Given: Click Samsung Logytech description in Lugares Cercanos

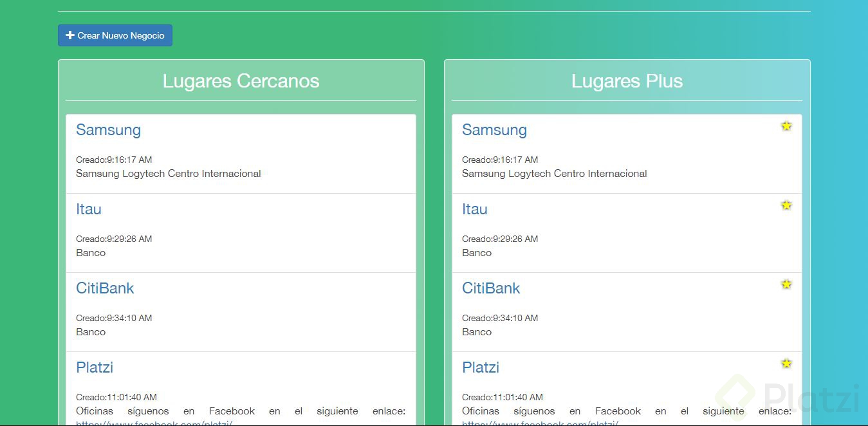Looking at the screenshot, I should pos(169,174).
